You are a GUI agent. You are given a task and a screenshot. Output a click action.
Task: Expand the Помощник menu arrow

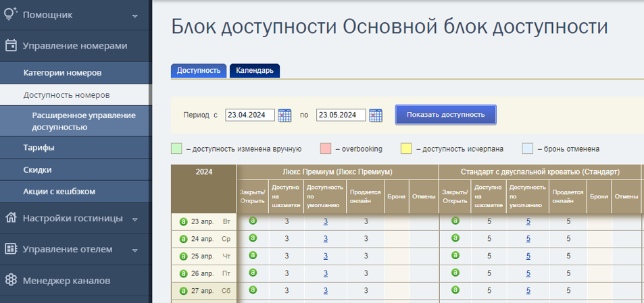click(x=134, y=16)
